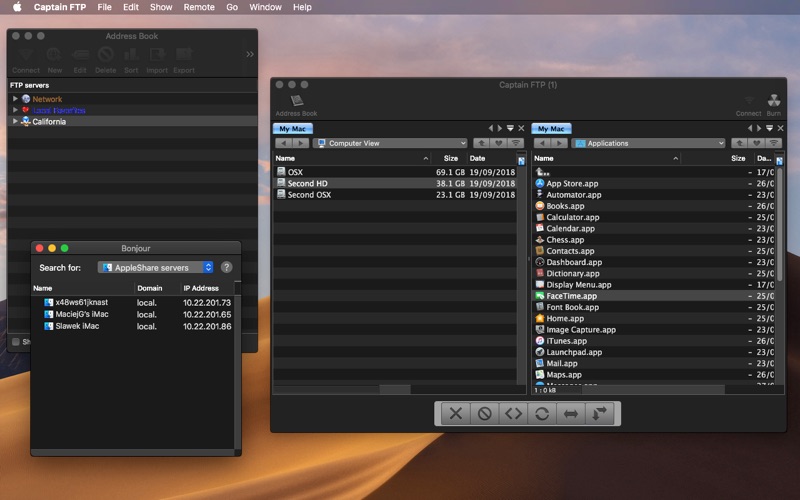Viewport: 800px width, 500px height.
Task: Toggle the checkbox at Address Book bottom left
Action: point(16,342)
